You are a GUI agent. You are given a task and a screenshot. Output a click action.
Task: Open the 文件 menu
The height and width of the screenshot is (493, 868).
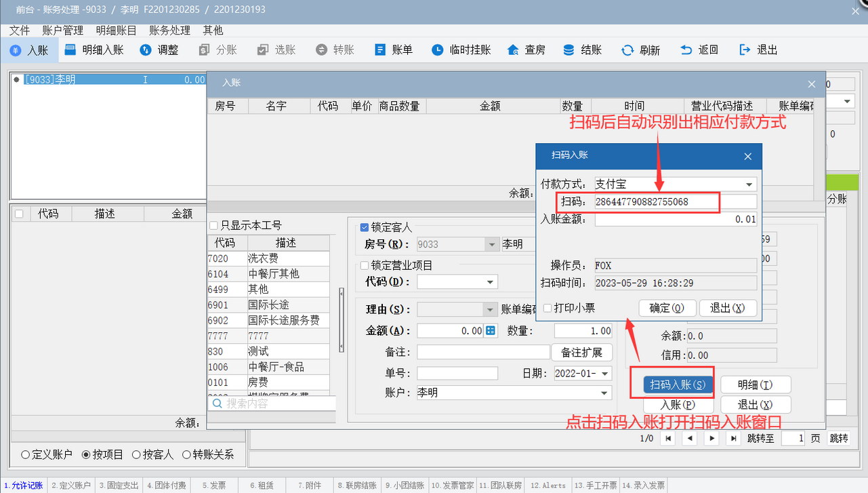[x=20, y=31]
